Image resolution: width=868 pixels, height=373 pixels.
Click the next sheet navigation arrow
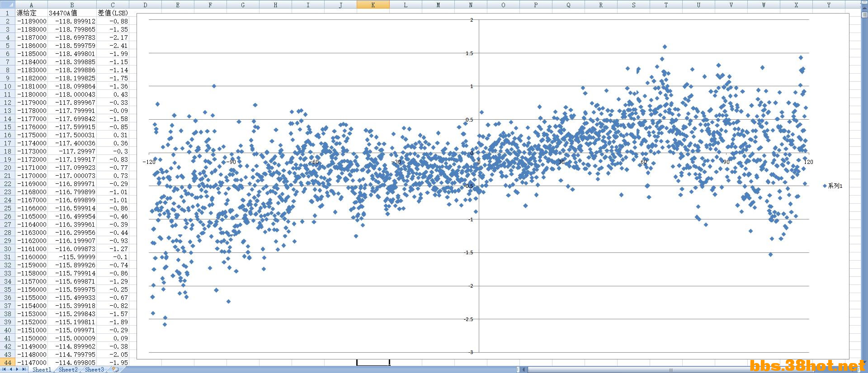(17, 369)
